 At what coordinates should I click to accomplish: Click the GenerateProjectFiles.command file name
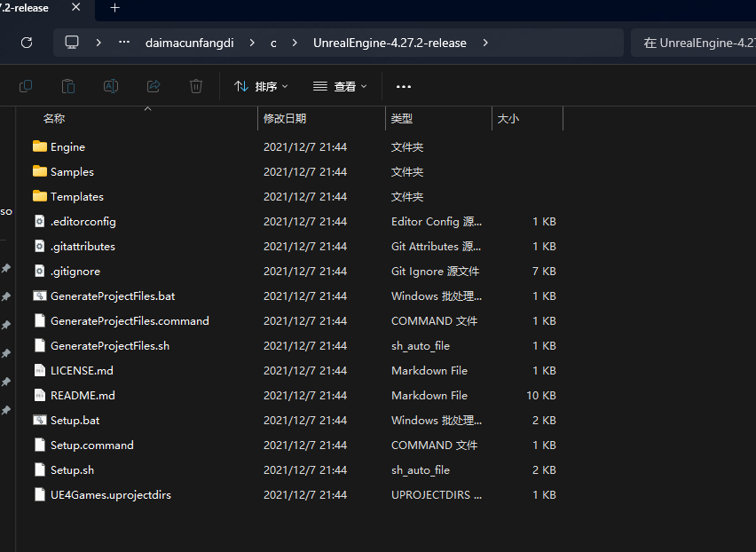(x=130, y=321)
